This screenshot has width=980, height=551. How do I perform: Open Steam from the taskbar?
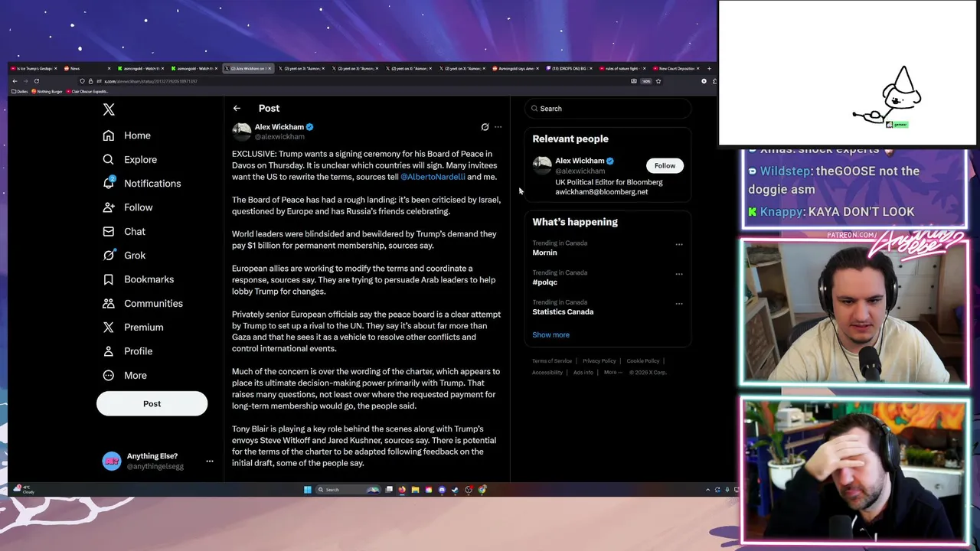pyautogui.click(x=455, y=490)
